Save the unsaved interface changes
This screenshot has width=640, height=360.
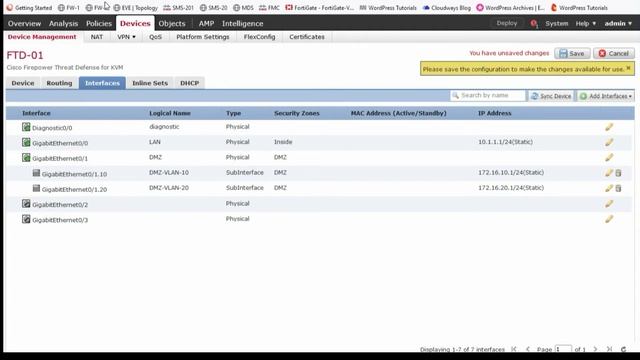tap(572, 53)
